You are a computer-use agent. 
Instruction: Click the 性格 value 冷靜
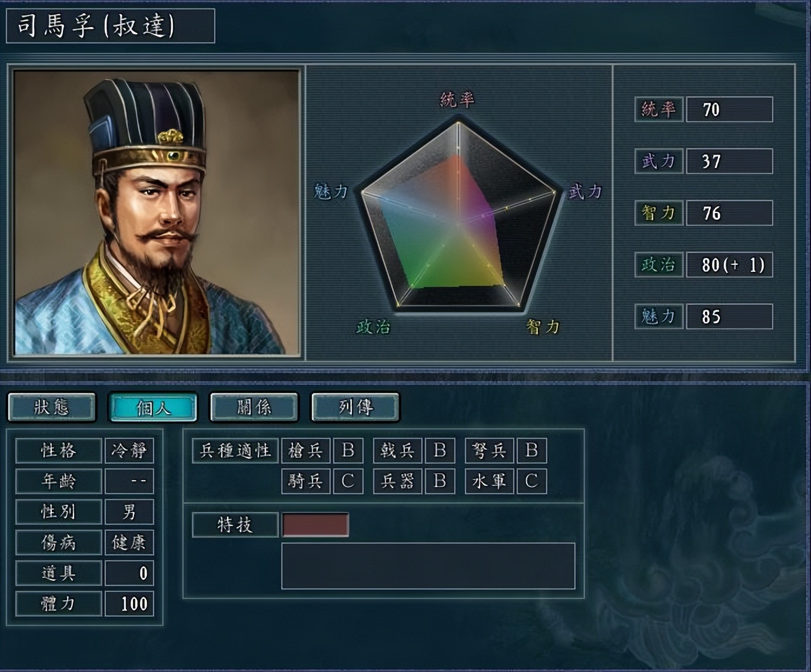(129, 451)
